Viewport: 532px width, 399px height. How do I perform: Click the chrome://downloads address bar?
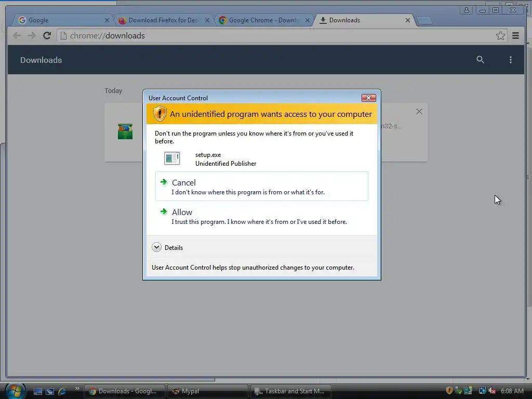click(282, 36)
